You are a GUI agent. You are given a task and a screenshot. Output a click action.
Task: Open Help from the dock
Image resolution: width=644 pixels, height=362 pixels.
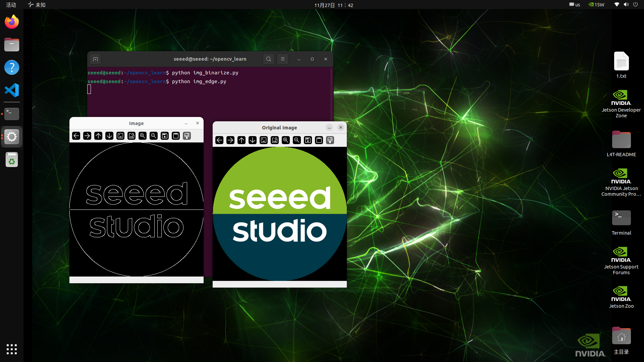pos(12,67)
